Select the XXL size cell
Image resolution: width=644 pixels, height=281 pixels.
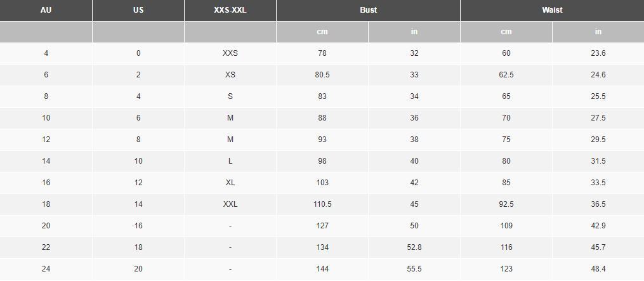point(230,204)
